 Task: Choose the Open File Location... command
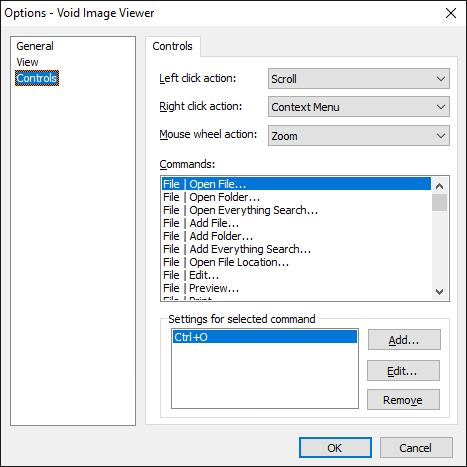[x=296, y=262]
